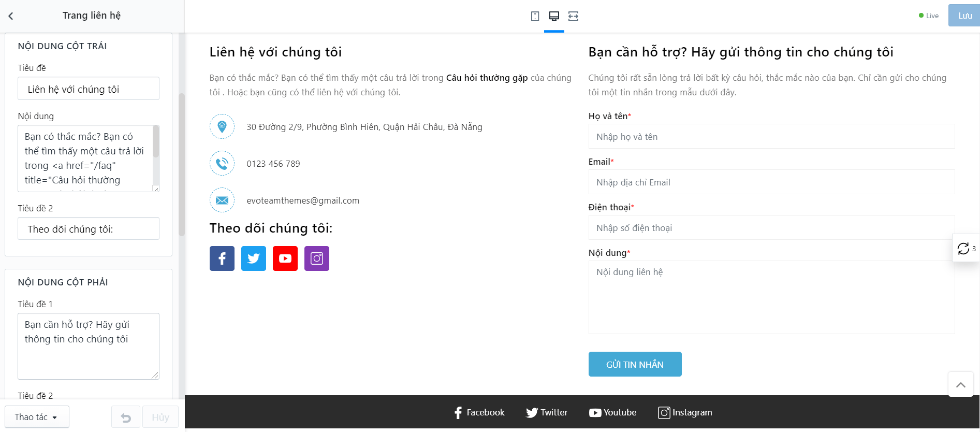This screenshot has height=432, width=980.
Task: Click the blue Facebook square icon
Action: [x=222, y=258]
